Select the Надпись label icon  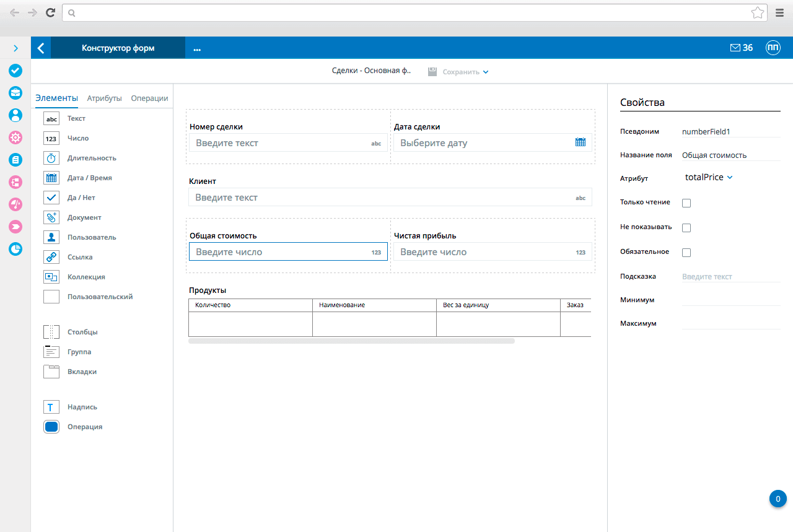click(51, 407)
